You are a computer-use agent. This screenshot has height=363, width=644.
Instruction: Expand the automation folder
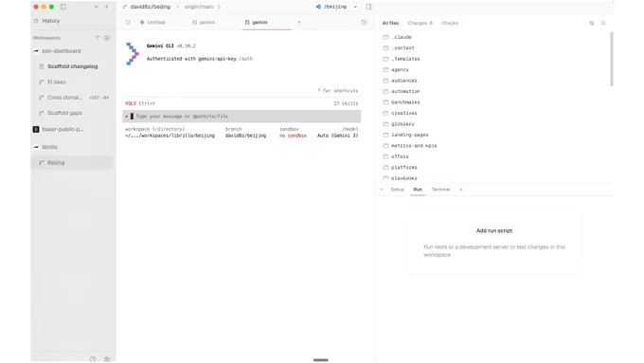(x=402, y=91)
